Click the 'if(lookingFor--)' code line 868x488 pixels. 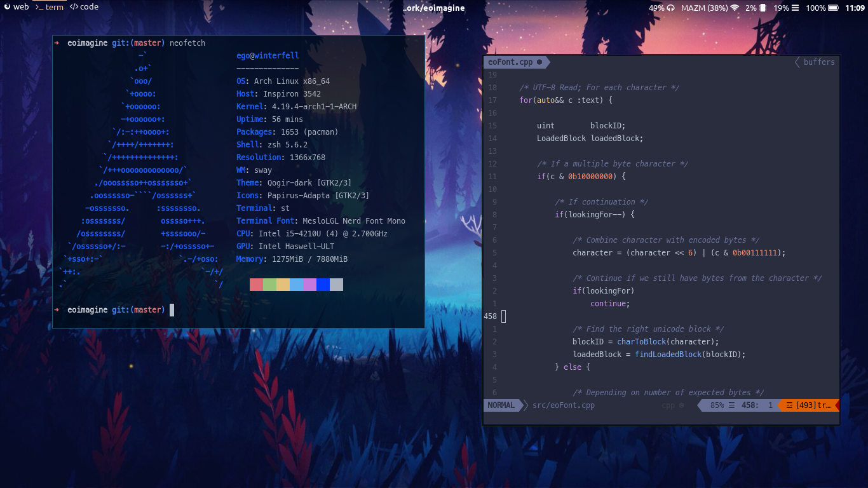point(595,215)
